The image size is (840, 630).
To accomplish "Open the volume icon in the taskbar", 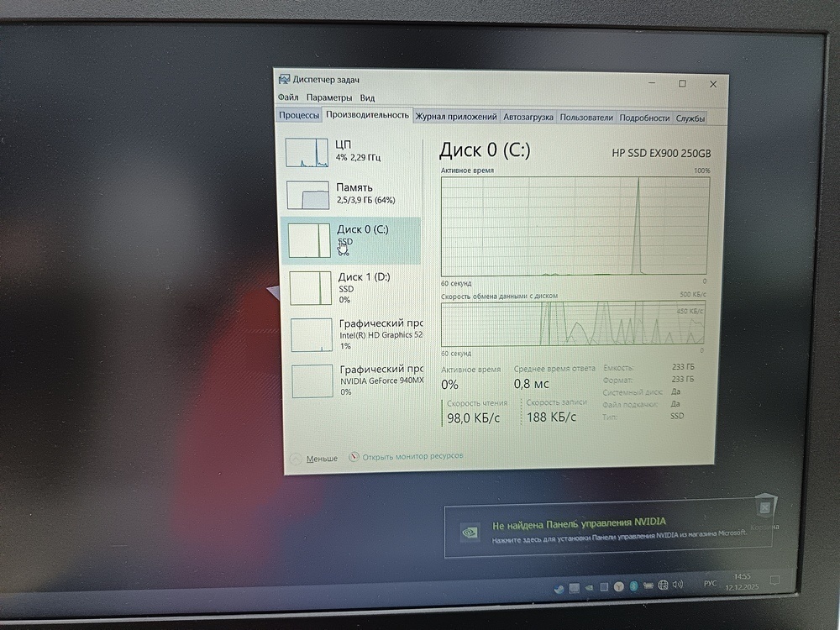I will (677, 585).
